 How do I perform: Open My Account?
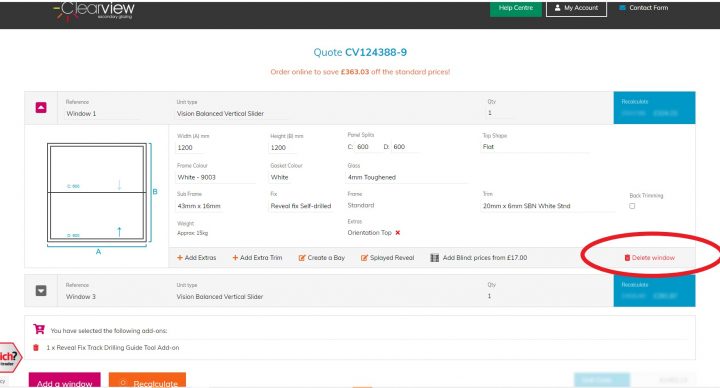(576, 8)
